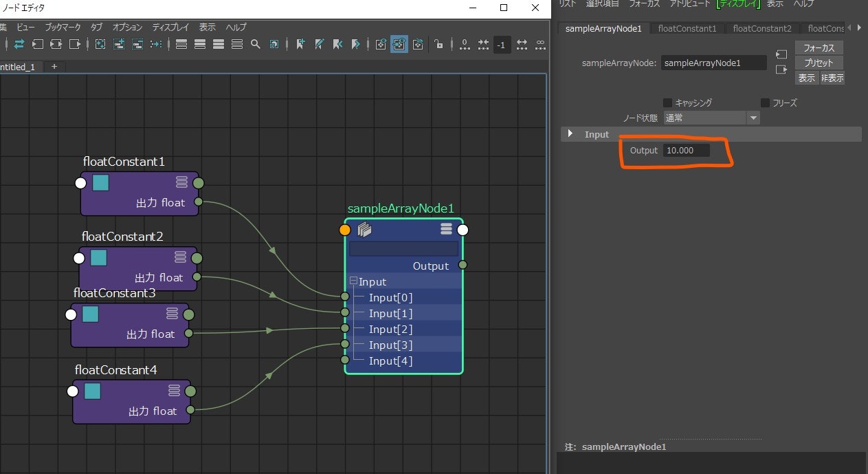The image size is (868, 474).
Task: Click the teal swatch on floatConstant4
Action: (92, 391)
